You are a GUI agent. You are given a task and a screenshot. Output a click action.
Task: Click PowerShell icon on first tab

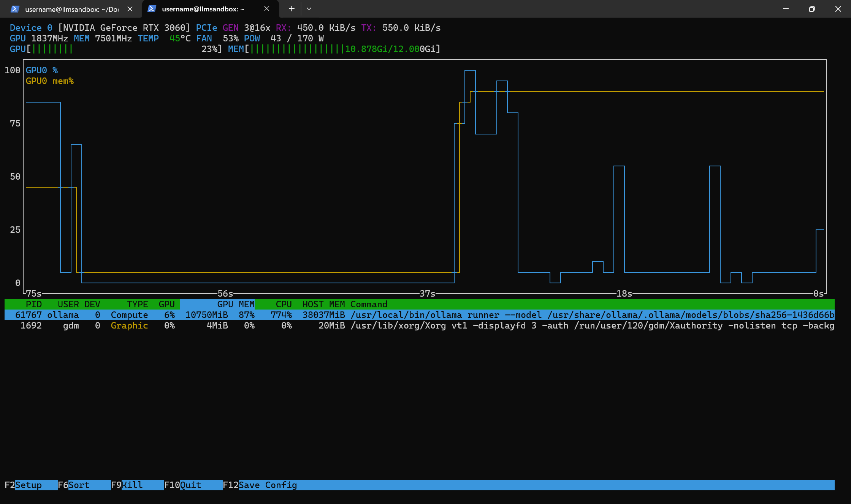point(15,9)
